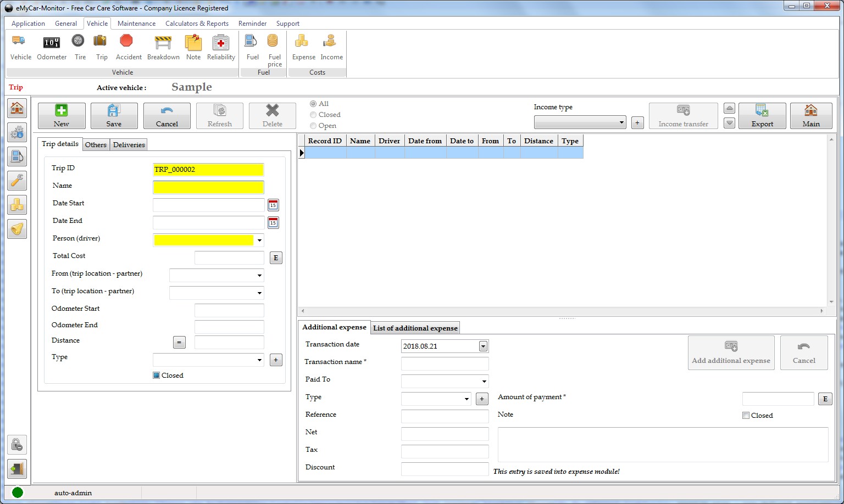
Task: Click the Note text area
Action: pyautogui.click(x=663, y=445)
